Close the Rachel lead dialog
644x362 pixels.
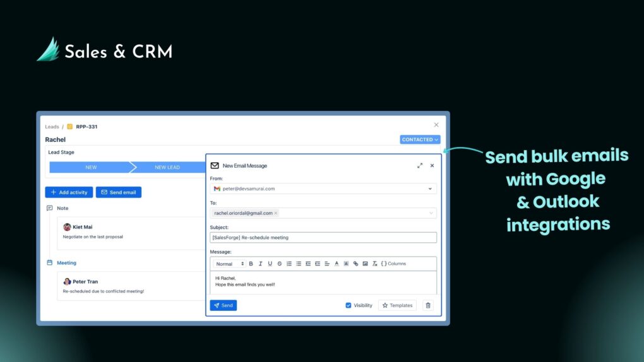(x=436, y=125)
